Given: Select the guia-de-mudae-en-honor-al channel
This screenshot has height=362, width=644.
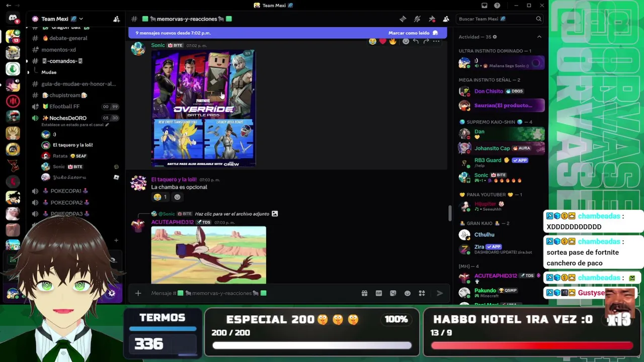Looking at the screenshot, I should [75, 84].
